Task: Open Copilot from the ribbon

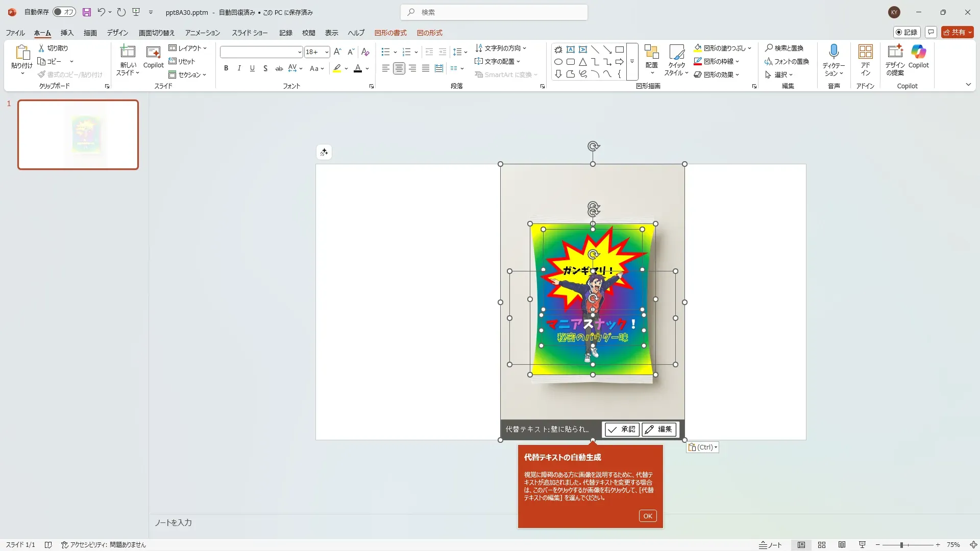Action: point(918,52)
